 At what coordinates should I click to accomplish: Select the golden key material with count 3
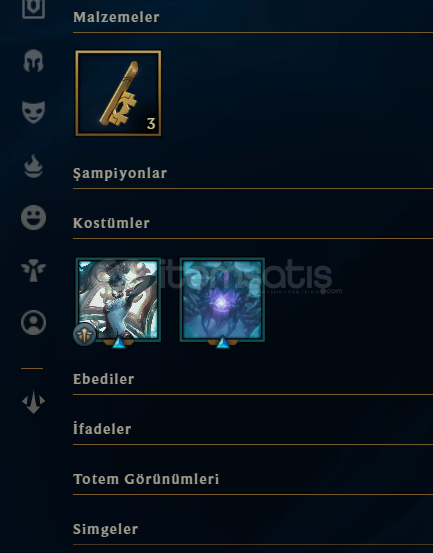point(118,93)
